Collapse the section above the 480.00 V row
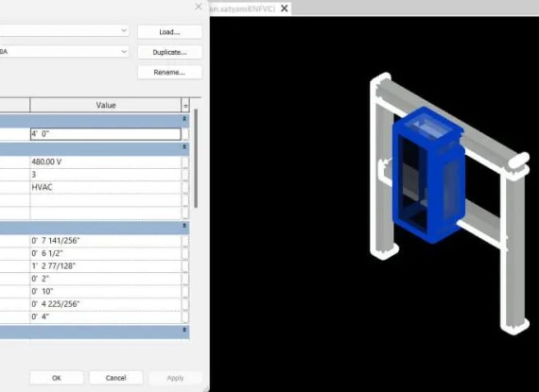The height and width of the screenshot is (392, 539). pyautogui.click(x=184, y=147)
